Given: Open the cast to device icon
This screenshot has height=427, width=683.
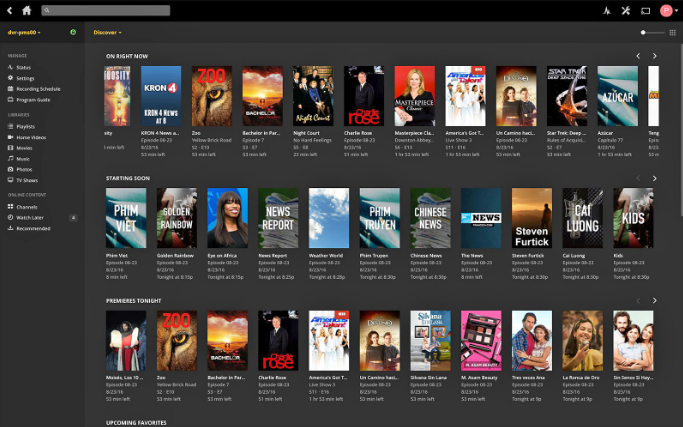Looking at the screenshot, I should point(646,10).
